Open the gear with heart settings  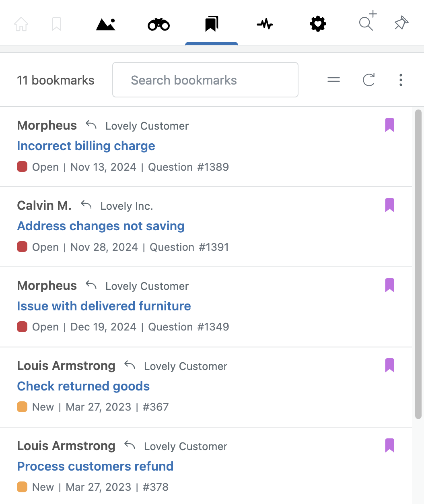pos(318,24)
